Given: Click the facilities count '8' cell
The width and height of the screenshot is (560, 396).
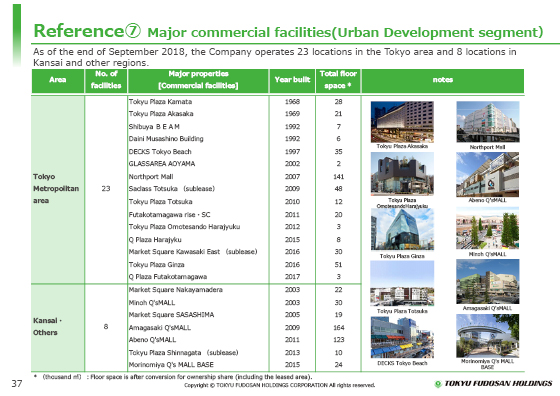Looking at the screenshot, I should (106, 327).
